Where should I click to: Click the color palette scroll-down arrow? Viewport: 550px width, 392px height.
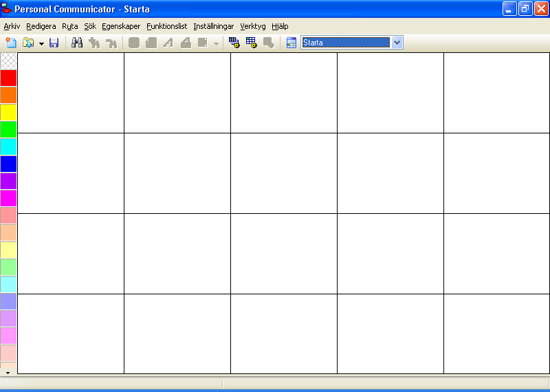(8, 373)
